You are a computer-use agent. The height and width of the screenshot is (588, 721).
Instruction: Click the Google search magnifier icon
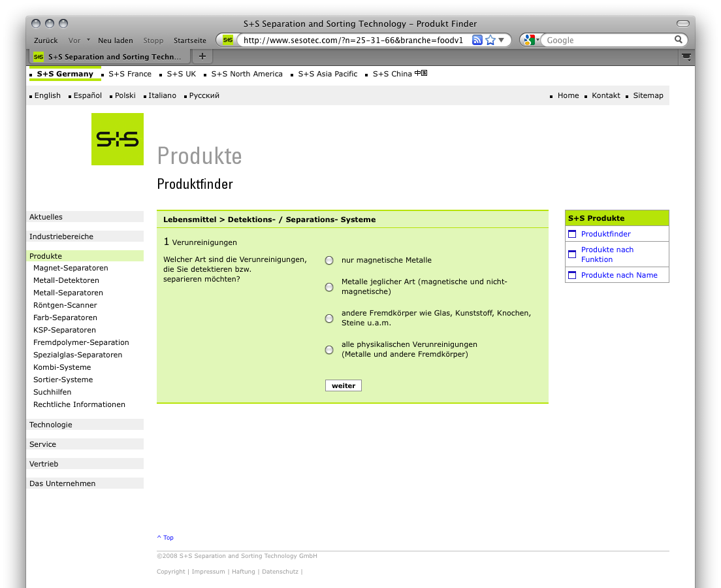679,40
